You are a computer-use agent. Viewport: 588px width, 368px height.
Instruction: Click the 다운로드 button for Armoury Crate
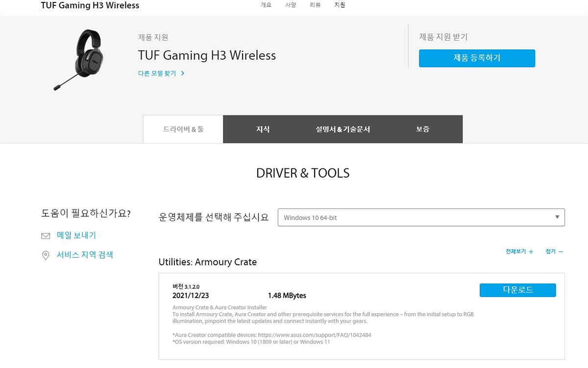(517, 290)
